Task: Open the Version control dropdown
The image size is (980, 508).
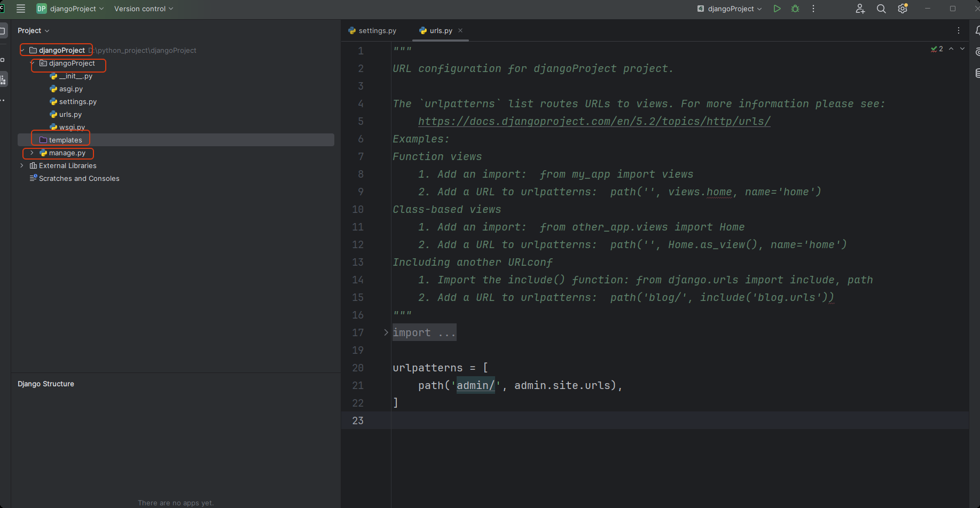Action: tap(143, 9)
